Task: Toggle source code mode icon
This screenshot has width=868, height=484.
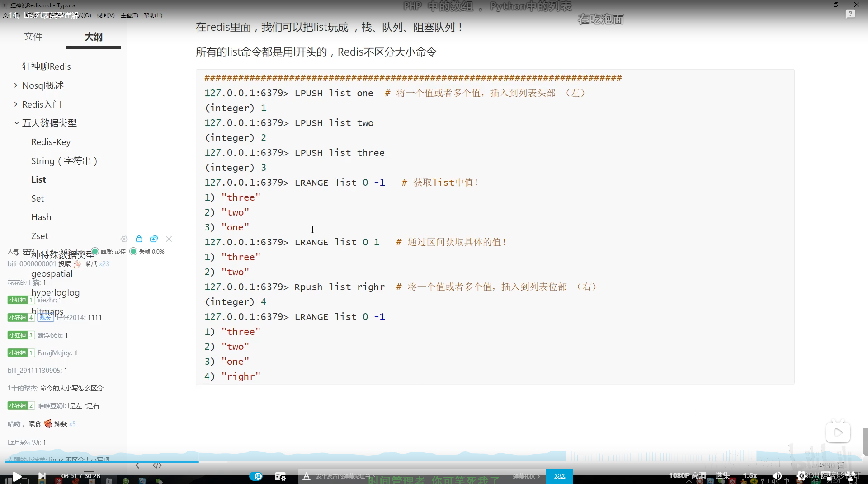Action: point(157,465)
